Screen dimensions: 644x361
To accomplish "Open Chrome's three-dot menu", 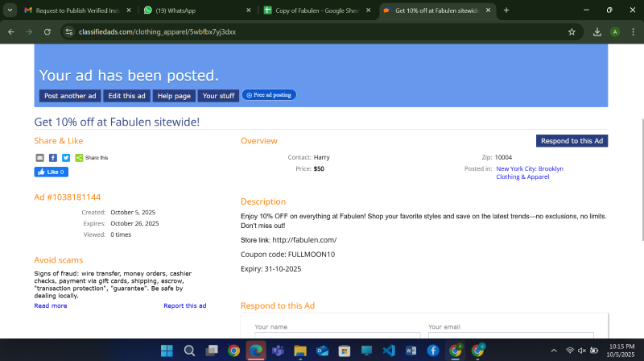I will pos(632,31).
